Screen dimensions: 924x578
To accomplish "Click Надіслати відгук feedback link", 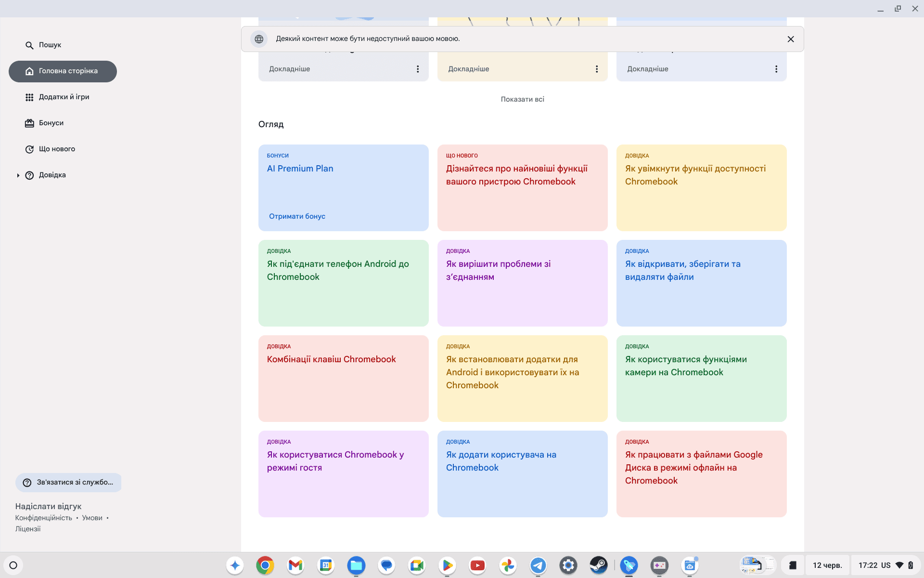I will tap(48, 506).
